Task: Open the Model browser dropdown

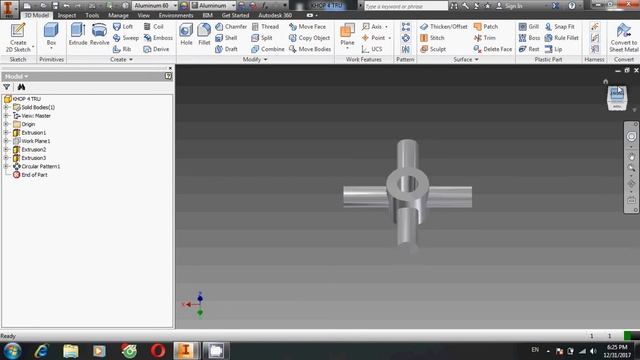Action: [x=16, y=76]
